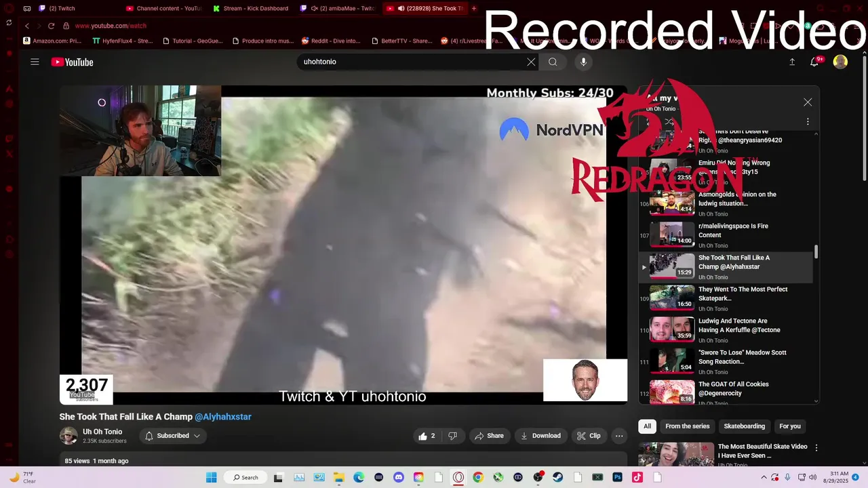Click the Share button

[x=489, y=436]
